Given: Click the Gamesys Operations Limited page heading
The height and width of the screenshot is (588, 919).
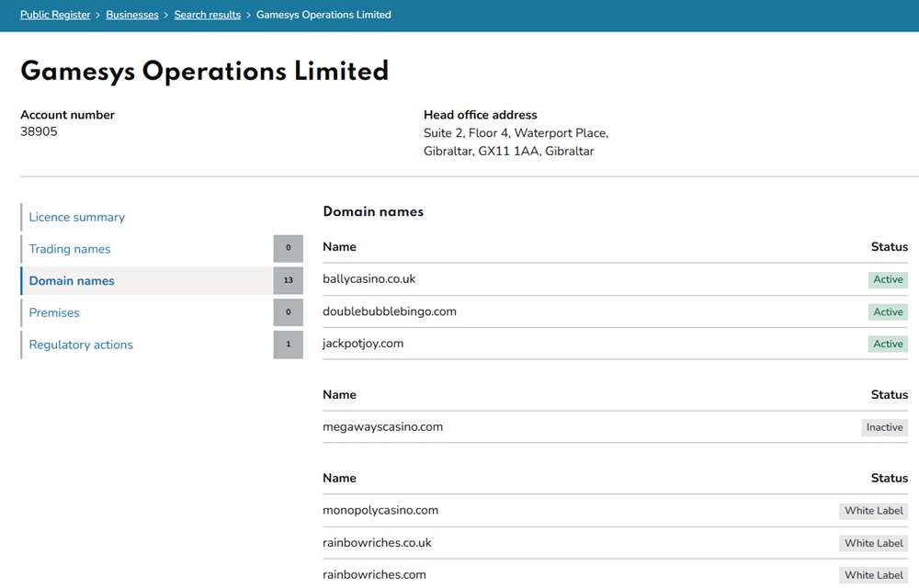Looking at the screenshot, I should pos(205,72).
